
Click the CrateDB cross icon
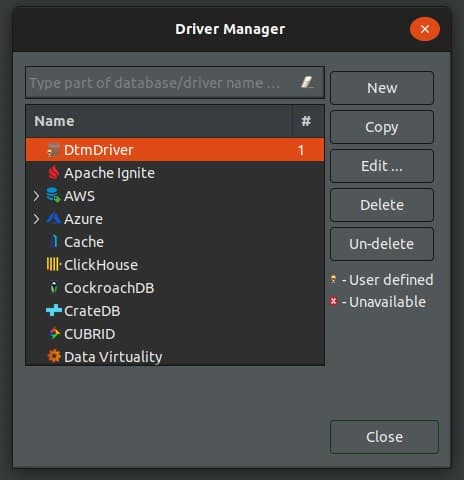point(54,311)
